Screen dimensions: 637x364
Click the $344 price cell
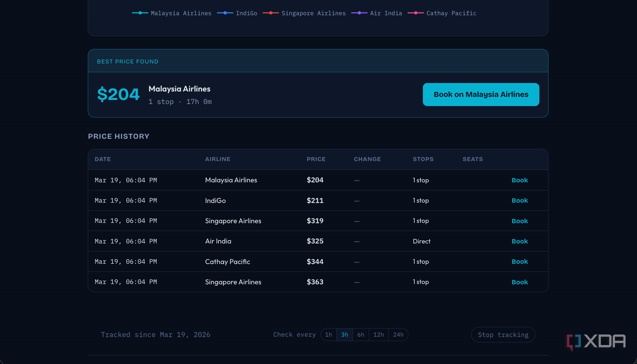pos(315,262)
